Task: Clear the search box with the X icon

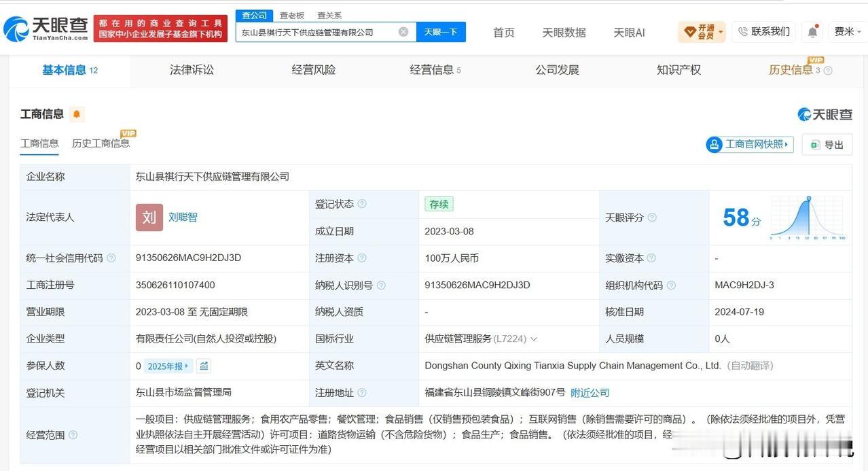Action: click(x=403, y=32)
